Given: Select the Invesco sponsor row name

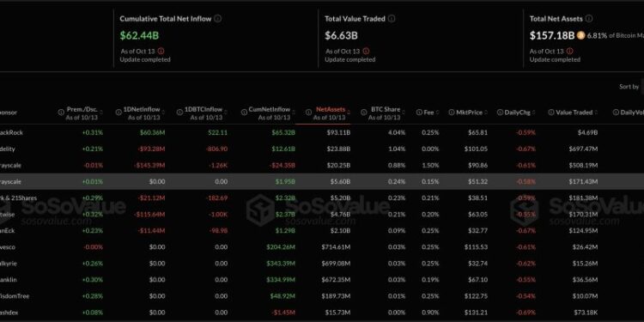Looking at the screenshot, I should [8, 246].
